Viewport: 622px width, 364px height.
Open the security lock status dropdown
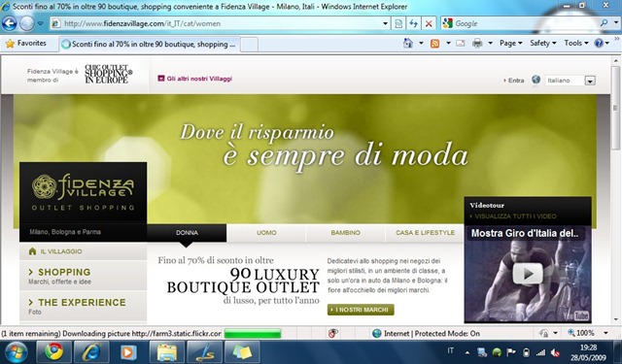click(x=548, y=334)
